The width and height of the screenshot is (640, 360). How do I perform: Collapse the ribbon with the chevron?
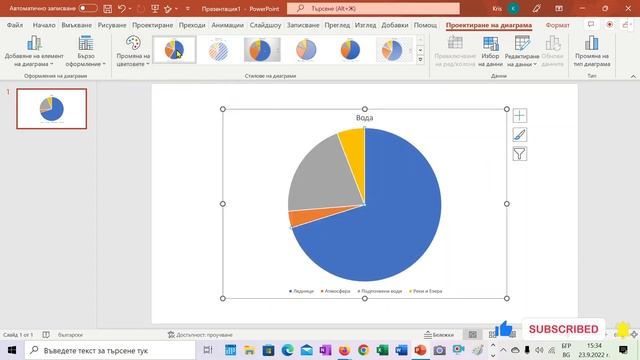coord(633,76)
